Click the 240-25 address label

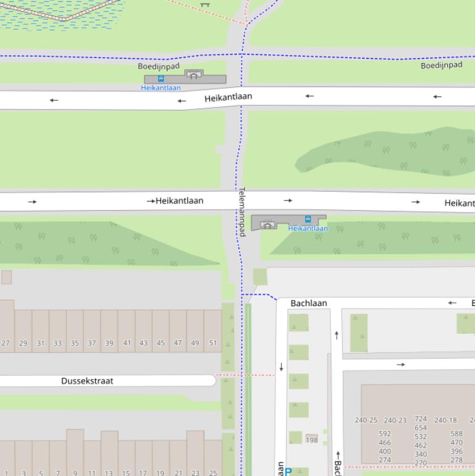[x=366, y=420]
